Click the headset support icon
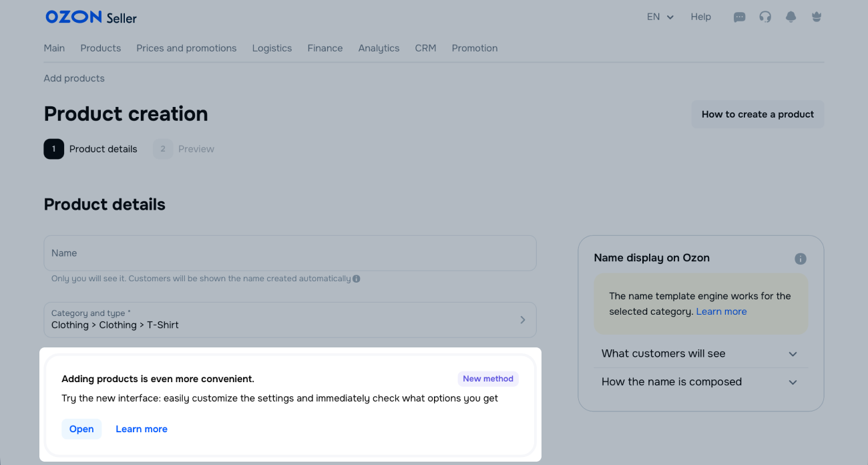This screenshot has width=868, height=465. 765,17
